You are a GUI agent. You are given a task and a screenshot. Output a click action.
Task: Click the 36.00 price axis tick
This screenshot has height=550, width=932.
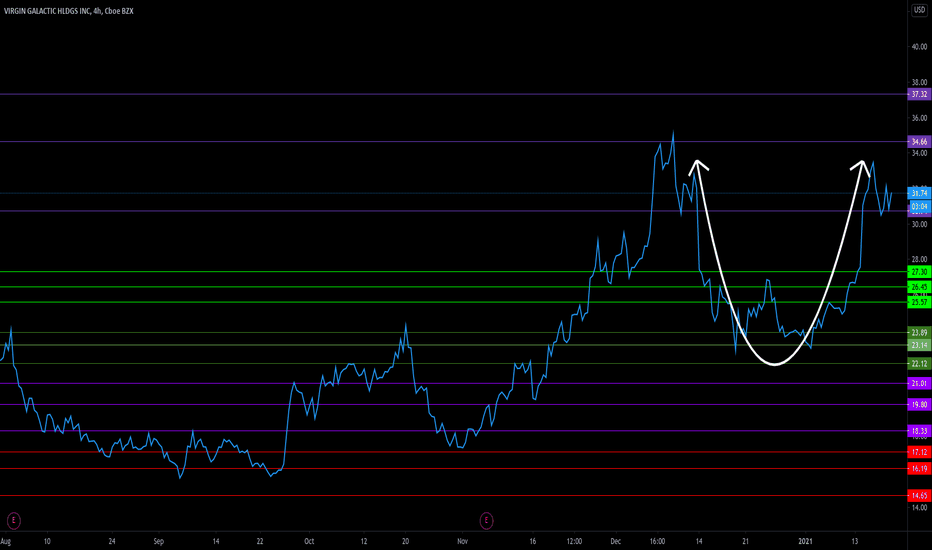pyautogui.click(x=919, y=118)
